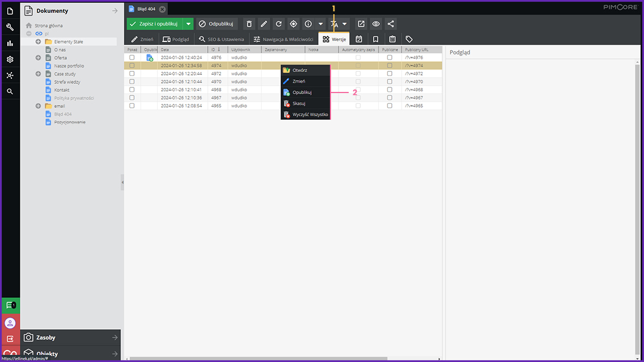
Task: Click the share icon in toolbar
Action: pos(391,24)
